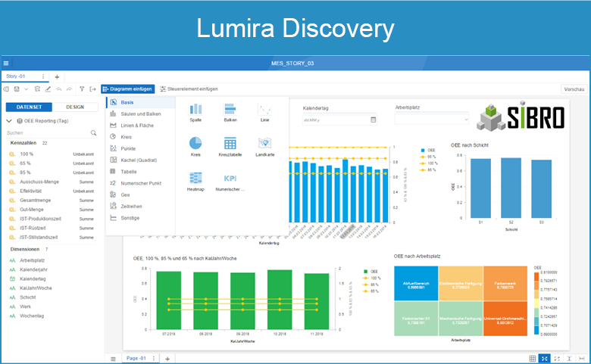
Task: Insert a Heatmap chart
Action: click(195, 182)
